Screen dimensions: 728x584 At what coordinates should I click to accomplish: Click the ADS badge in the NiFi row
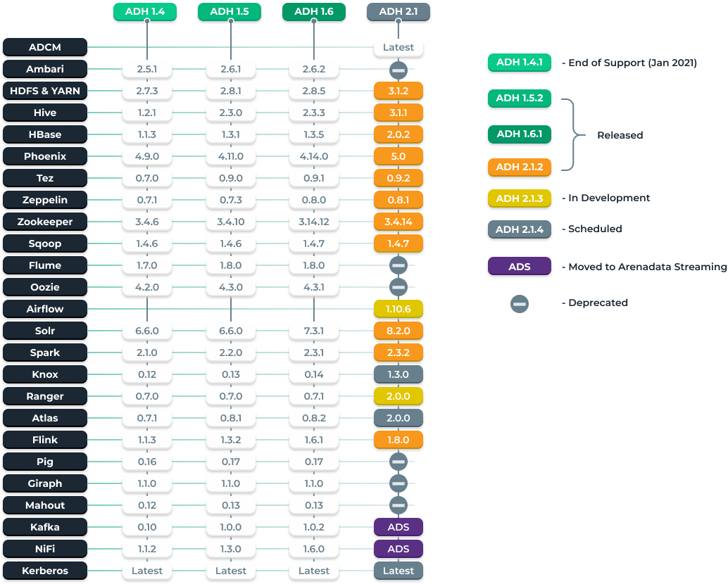pos(398,549)
